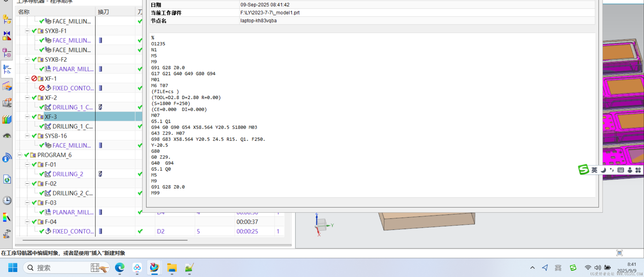Click the Sogou input method S logo
The image size is (644, 277).
click(x=583, y=170)
